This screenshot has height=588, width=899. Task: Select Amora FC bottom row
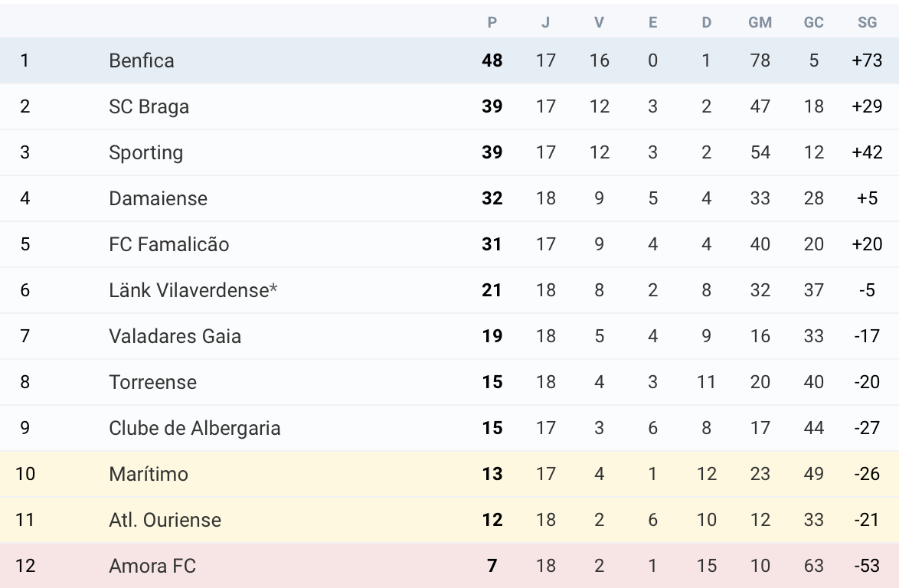(x=152, y=566)
